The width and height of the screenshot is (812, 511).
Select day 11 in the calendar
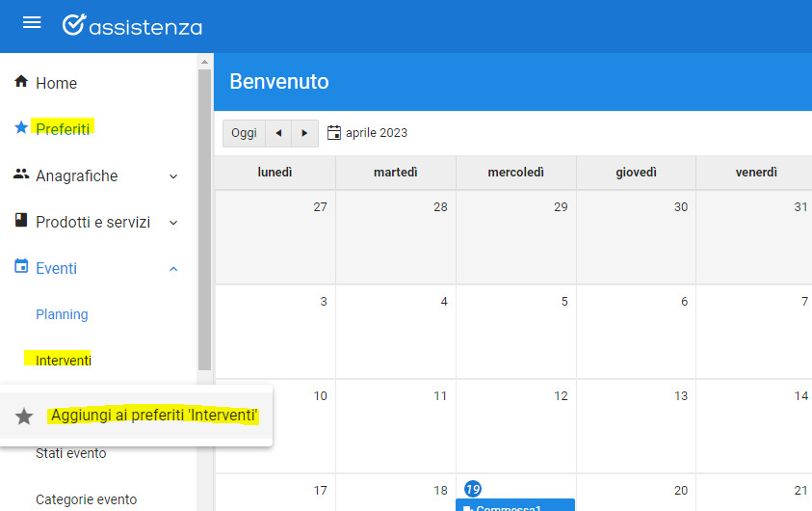[x=440, y=396]
